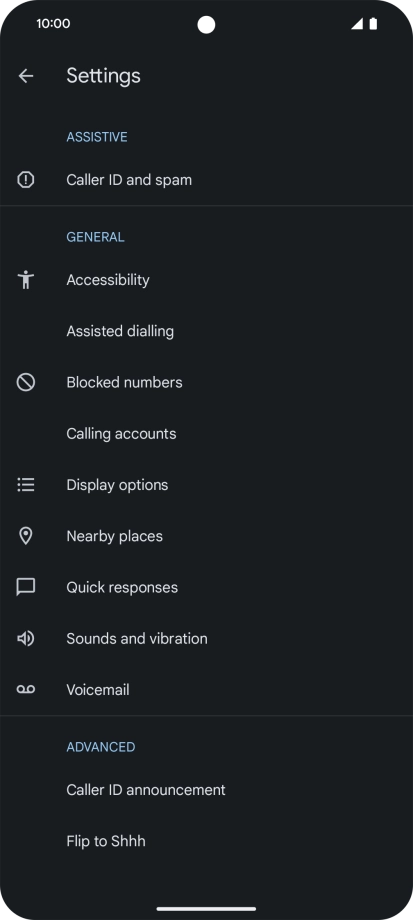This screenshot has width=413, height=920.
Task: Select Display options label
Action: [117, 485]
